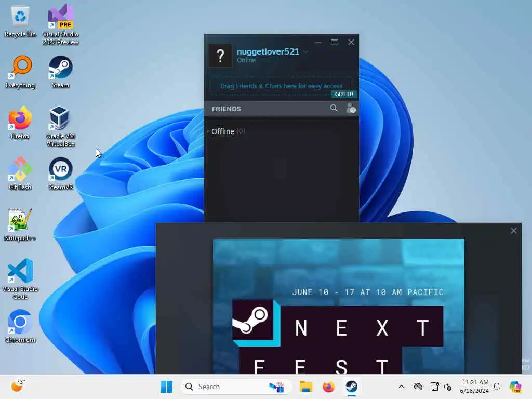Open Notepad++ desktop shortcut
Viewport: 532px width, 399px height.
pyautogui.click(x=20, y=224)
